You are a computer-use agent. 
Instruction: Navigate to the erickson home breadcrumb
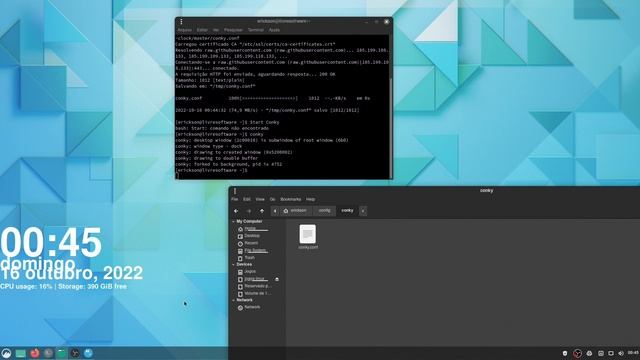296,211
